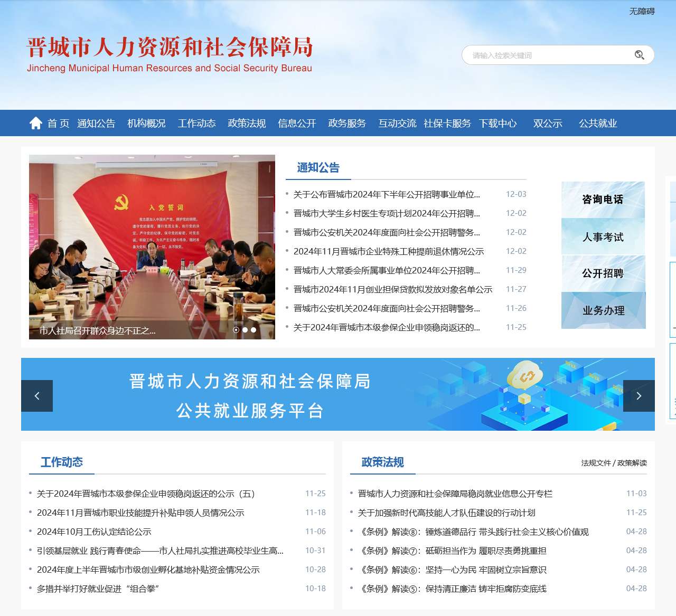The height and width of the screenshot is (616, 676).
Task: Open policy 关于加强新时代高技能人才队伍建设的行动计划
Action: (447, 513)
